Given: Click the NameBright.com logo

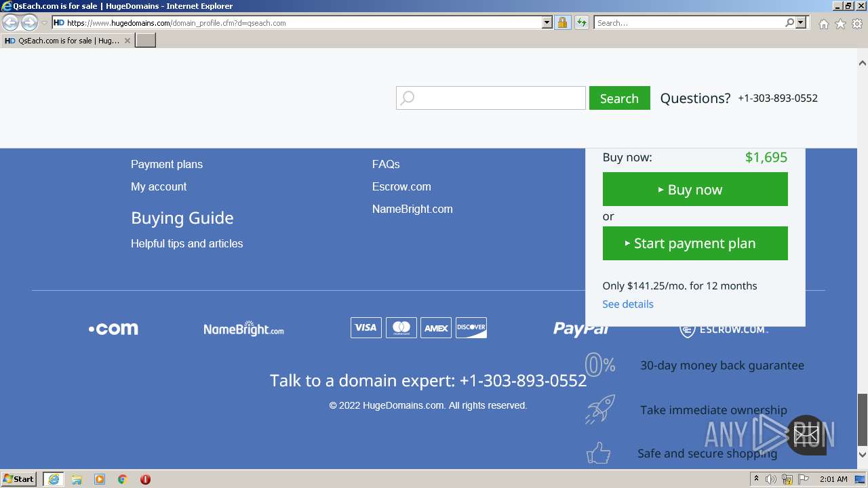Looking at the screenshot, I should [243, 329].
